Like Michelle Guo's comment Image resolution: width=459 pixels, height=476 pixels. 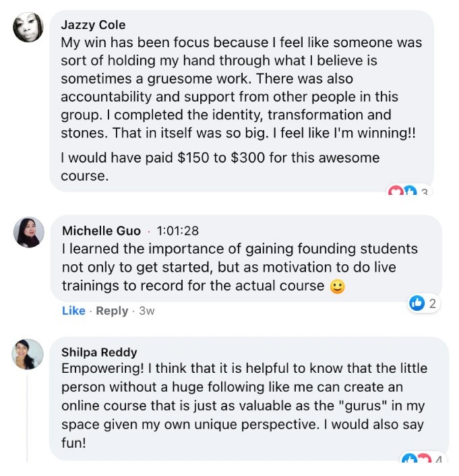(73, 311)
